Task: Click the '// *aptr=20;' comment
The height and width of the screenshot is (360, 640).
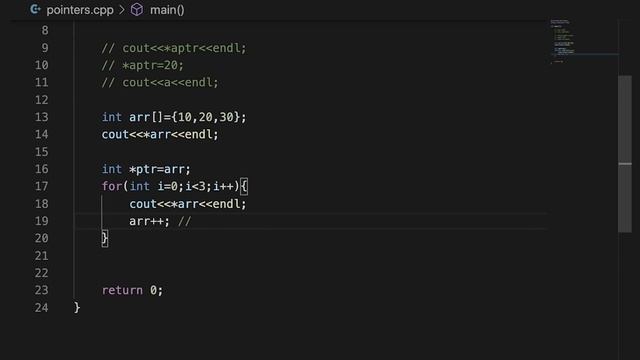Action: [x=143, y=65]
